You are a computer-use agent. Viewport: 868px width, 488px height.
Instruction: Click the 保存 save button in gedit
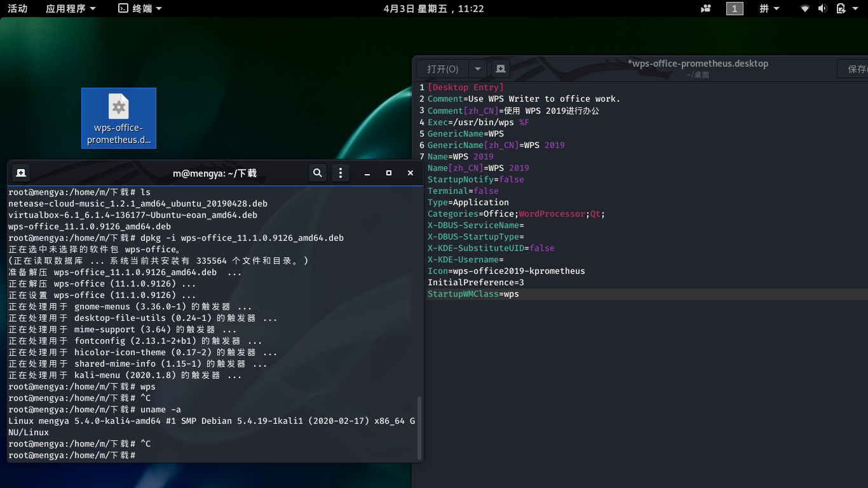click(856, 69)
